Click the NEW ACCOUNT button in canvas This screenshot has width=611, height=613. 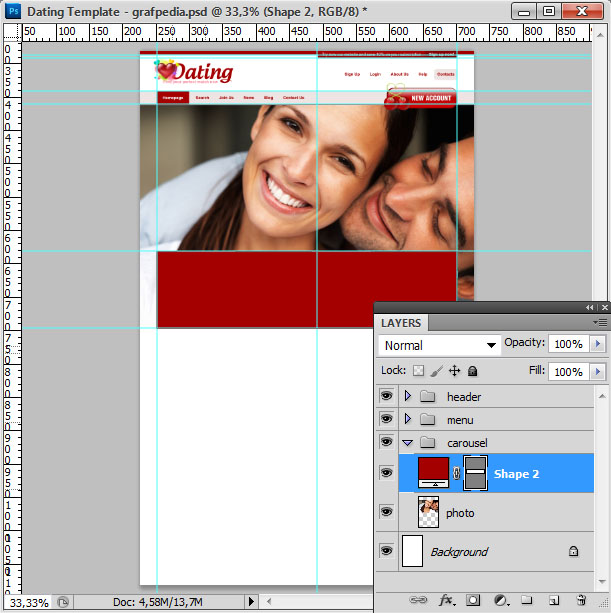click(421, 98)
